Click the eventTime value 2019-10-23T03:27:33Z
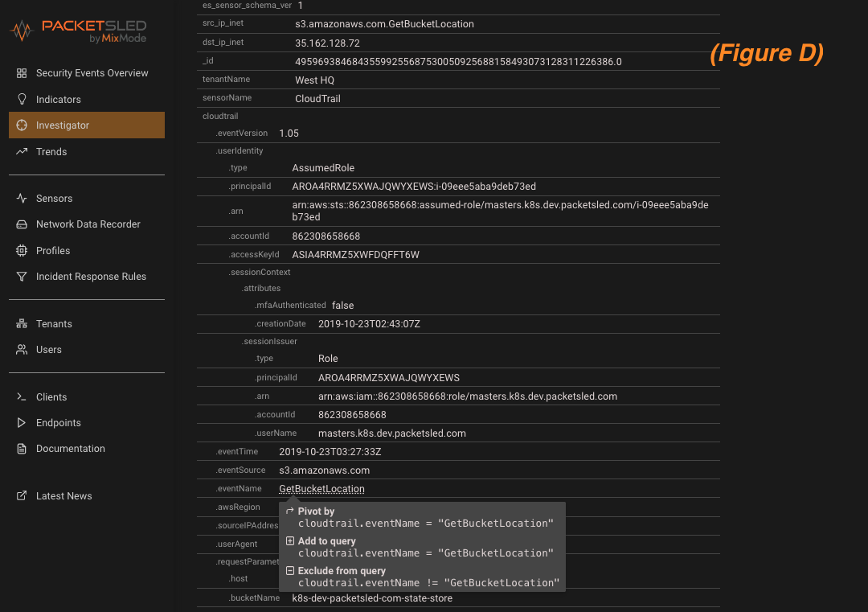The image size is (868, 612). [x=330, y=452]
